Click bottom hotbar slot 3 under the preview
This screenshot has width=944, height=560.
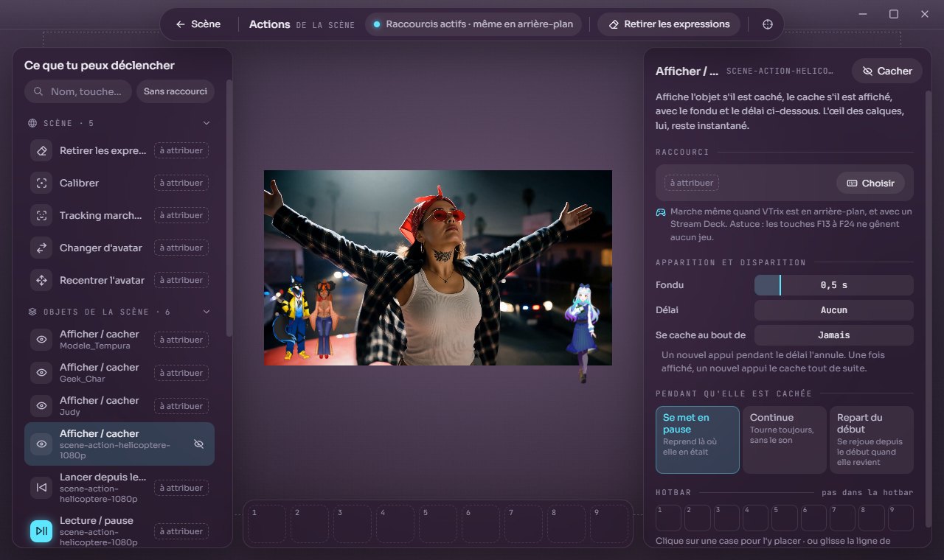tap(352, 524)
